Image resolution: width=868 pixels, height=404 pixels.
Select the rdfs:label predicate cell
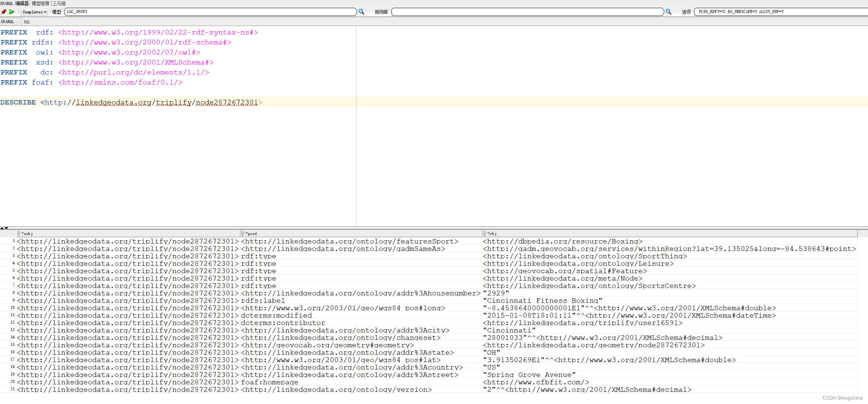point(361,301)
